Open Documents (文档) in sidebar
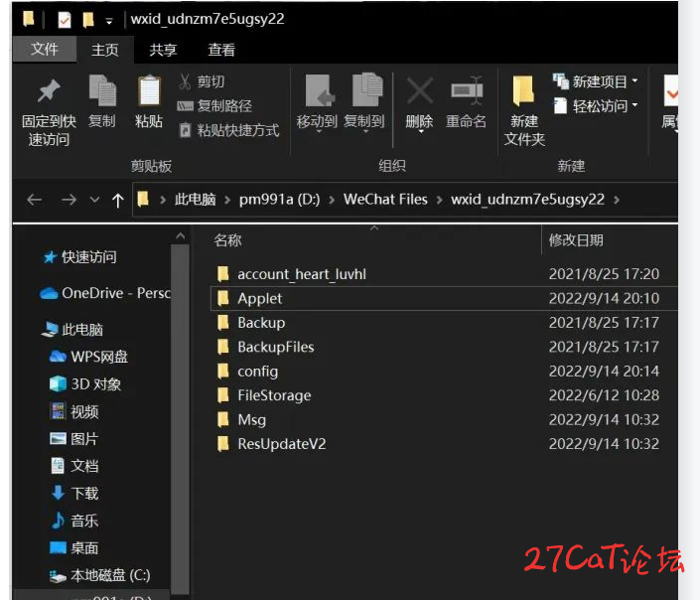 [74, 466]
